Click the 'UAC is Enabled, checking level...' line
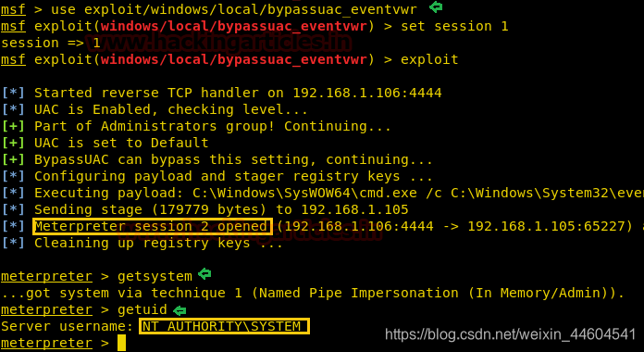 [x=171, y=109]
